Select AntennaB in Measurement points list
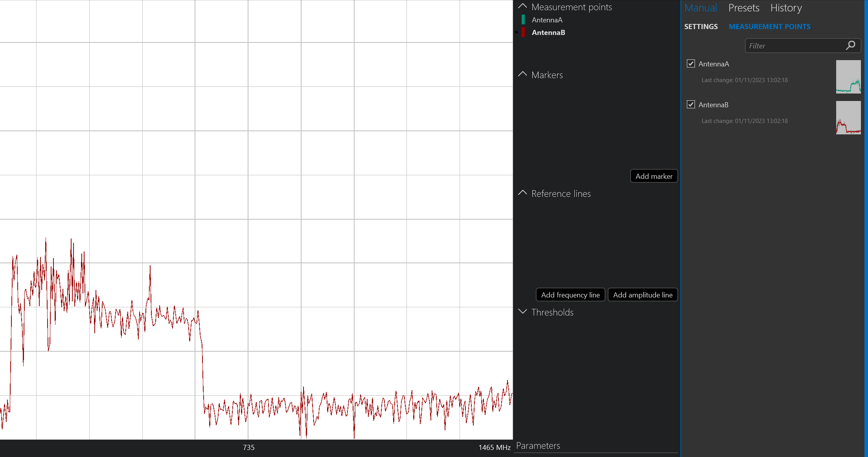868x457 pixels. tap(548, 33)
